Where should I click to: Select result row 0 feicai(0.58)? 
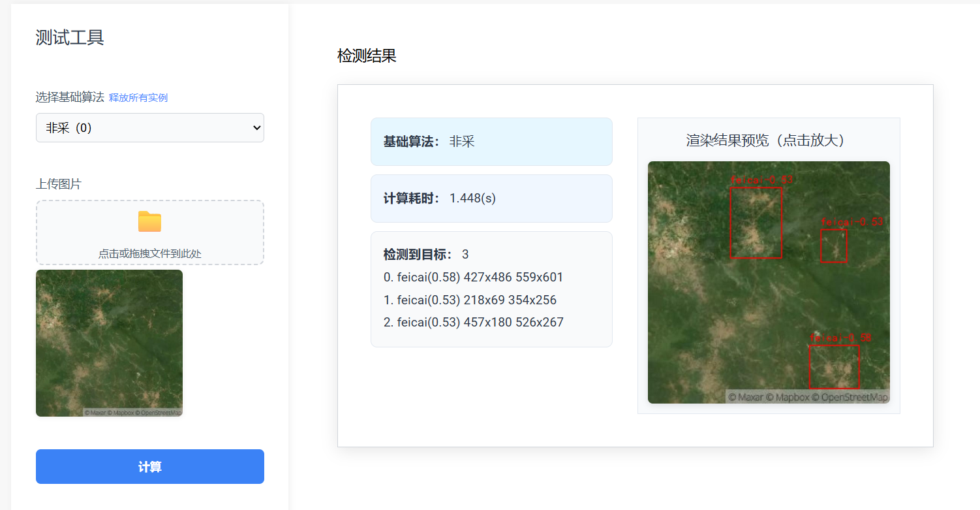pyautogui.click(x=473, y=278)
